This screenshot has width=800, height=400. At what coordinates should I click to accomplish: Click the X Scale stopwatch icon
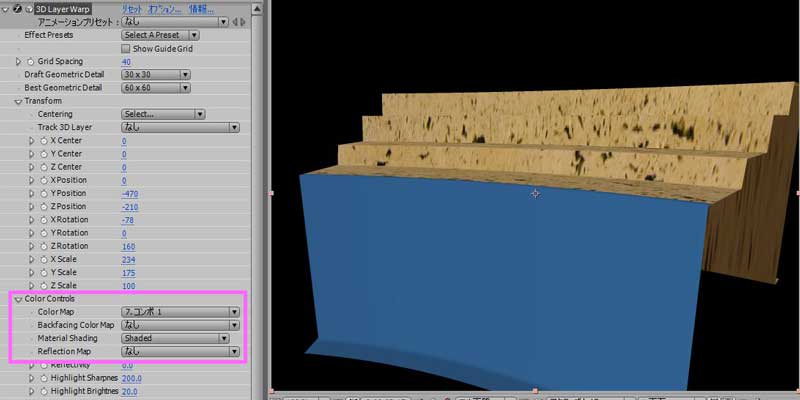43,258
